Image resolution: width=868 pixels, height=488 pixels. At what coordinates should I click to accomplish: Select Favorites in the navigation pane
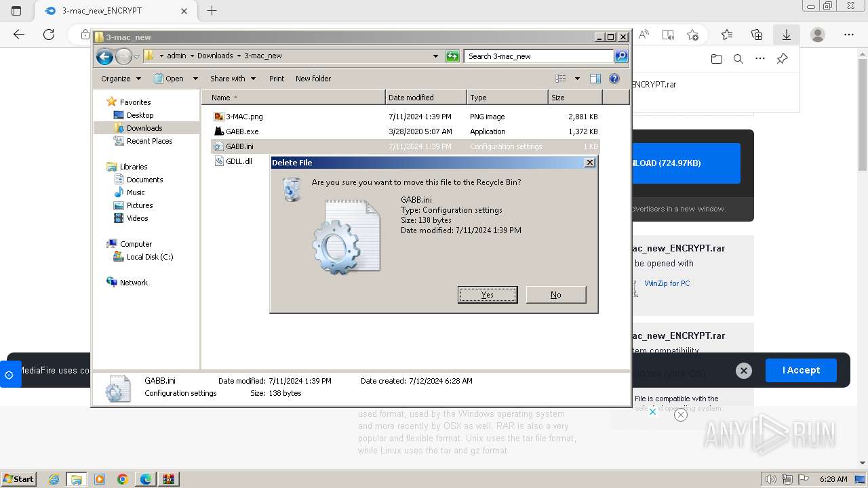135,102
